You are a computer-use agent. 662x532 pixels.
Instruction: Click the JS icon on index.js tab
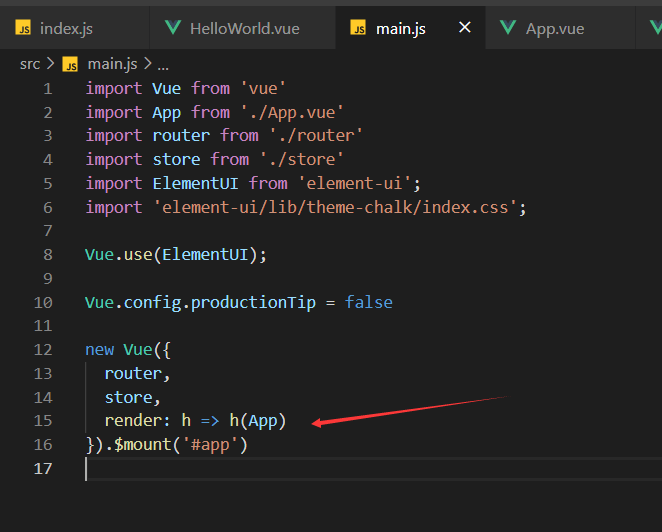point(23,28)
